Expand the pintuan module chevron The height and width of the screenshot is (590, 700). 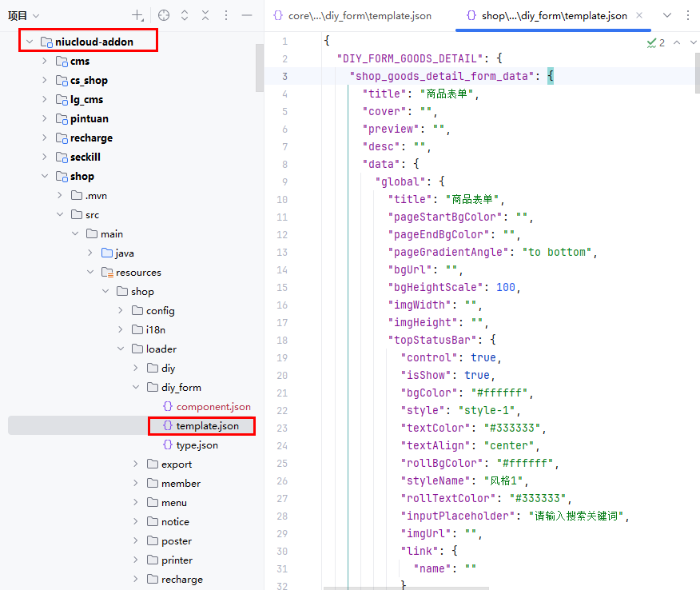pyautogui.click(x=45, y=119)
